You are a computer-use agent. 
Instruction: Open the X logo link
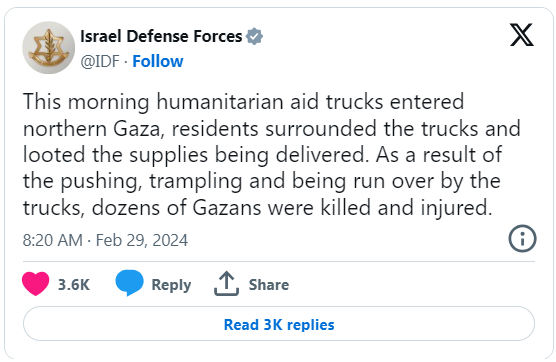(521, 35)
